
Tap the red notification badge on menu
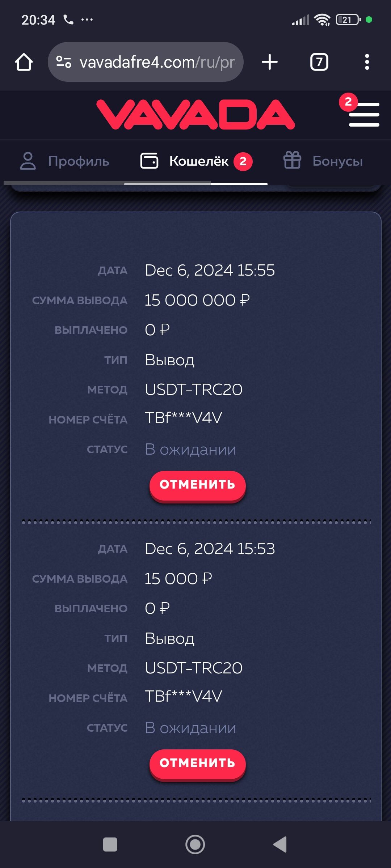(x=348, y=102)
